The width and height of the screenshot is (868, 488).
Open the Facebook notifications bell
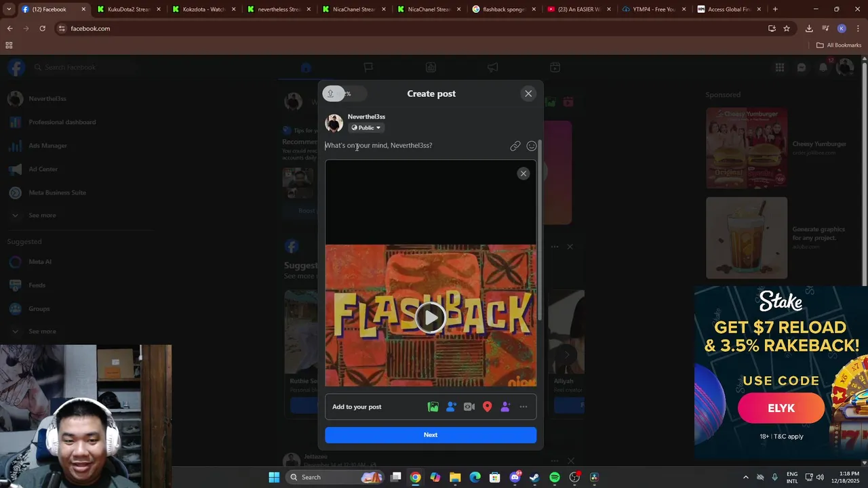click(x=823, y=67)
